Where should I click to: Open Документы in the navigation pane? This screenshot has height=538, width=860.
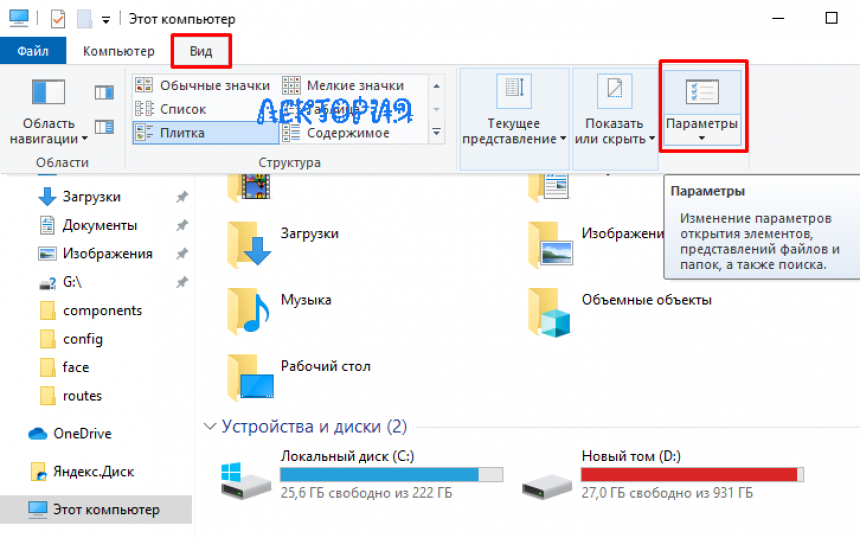88,225
